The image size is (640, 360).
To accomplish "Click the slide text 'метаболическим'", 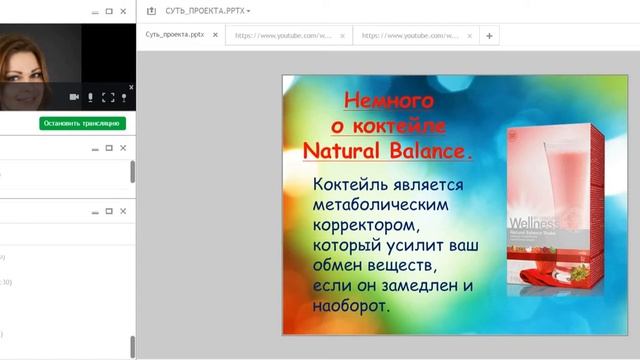I will click(x=380, y=204).
